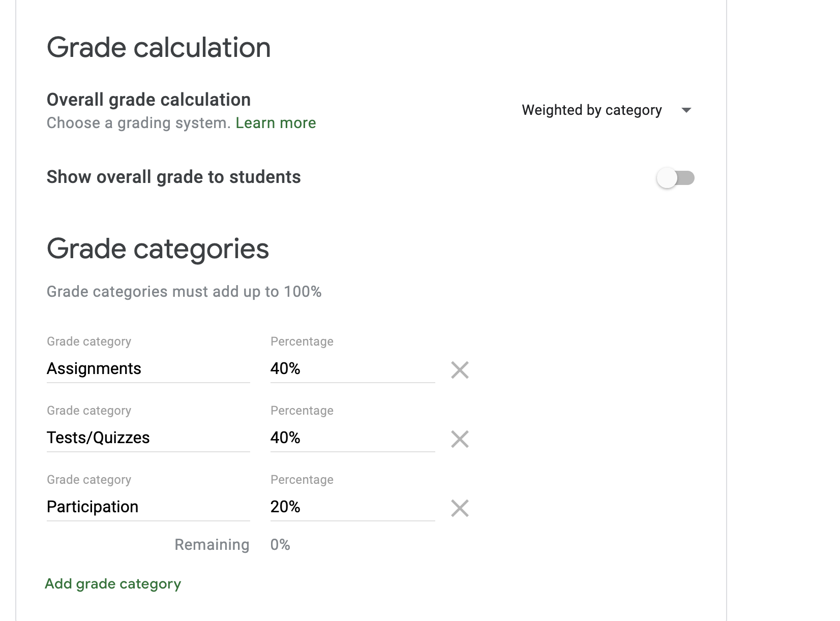The width and height of the screenshot is (840, 621).
Task: Click the delete icon in the second category row
Action: 459,439
